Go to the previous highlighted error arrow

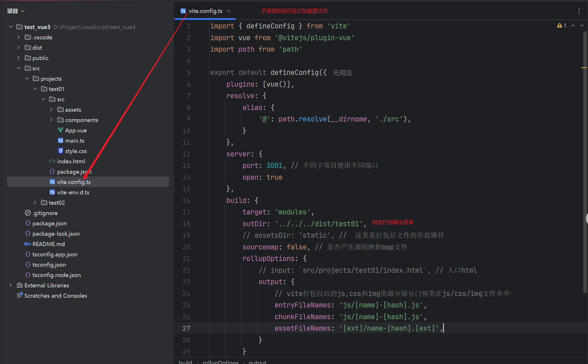coord(573,26)
